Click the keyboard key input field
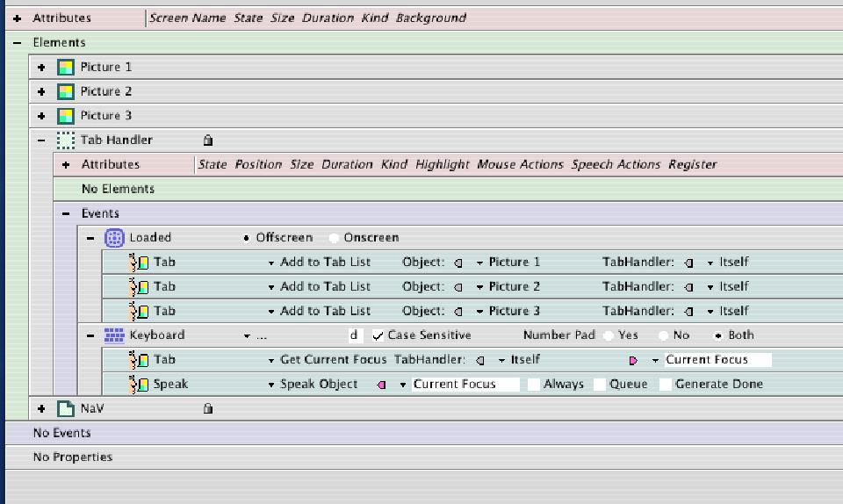Viewport: 843px width, 504px height. click(x=355, y=335)
